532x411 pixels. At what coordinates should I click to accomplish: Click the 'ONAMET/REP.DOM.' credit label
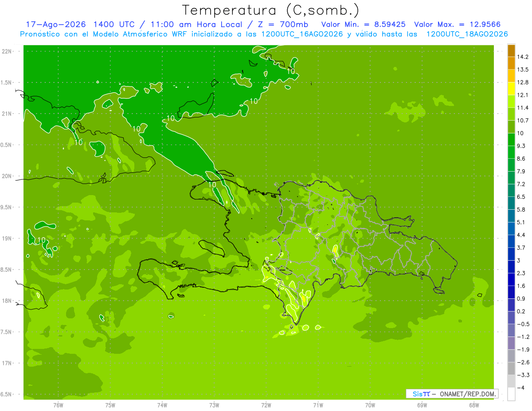click(x=467, y=394)
